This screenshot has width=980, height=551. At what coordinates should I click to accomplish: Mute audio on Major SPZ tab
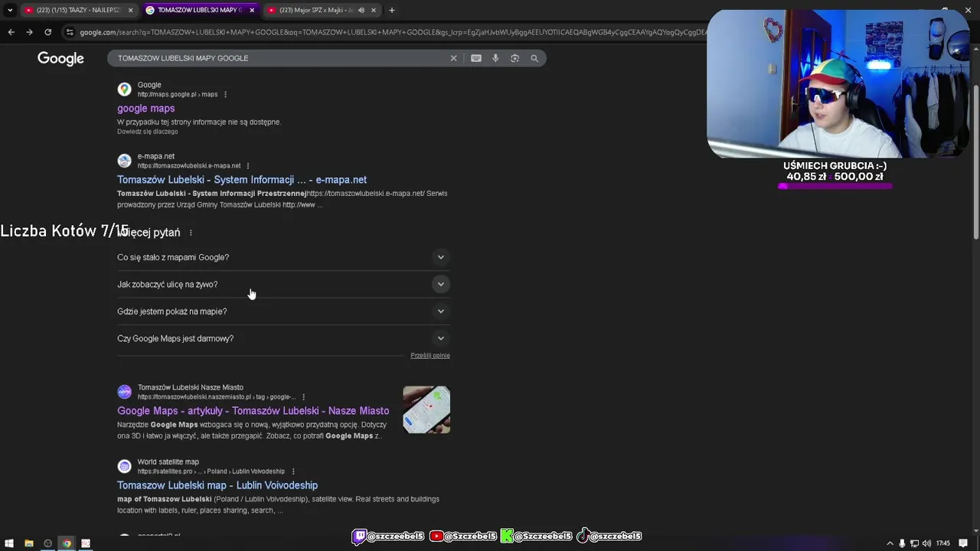coord(361,10)
